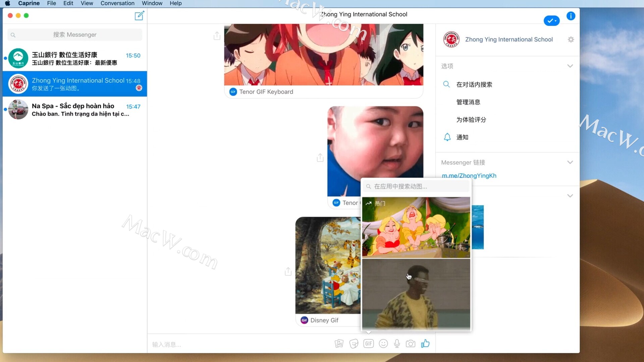Click 在对话内搜索 search in conversation
Image resolution: width=644 pixels, height=362 pixels.
(474, 84)
